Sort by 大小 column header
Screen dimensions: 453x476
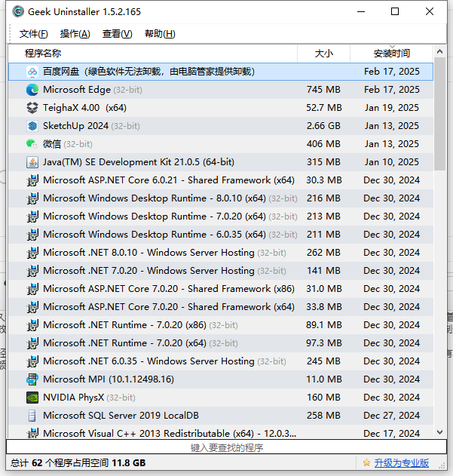click(x=324, y=54)
